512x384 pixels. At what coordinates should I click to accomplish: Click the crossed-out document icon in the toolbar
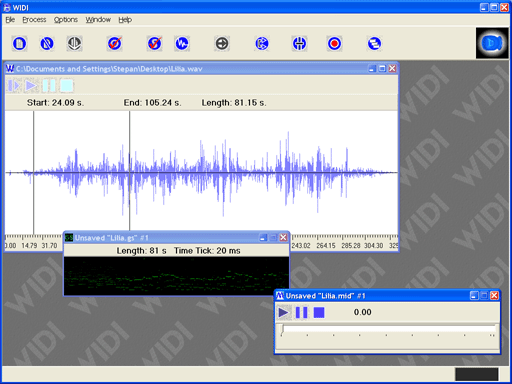[47, 44]
